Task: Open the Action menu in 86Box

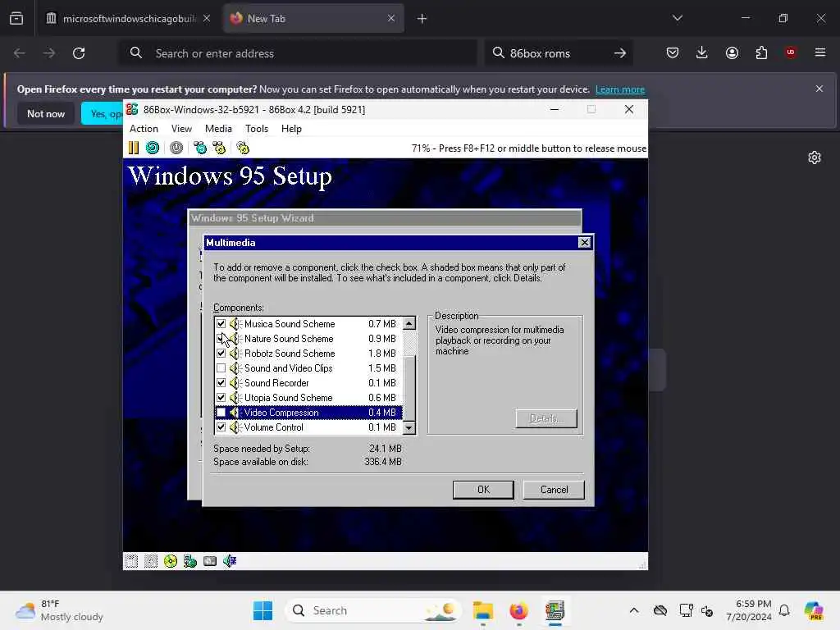Action: click(x=144, y=129)
